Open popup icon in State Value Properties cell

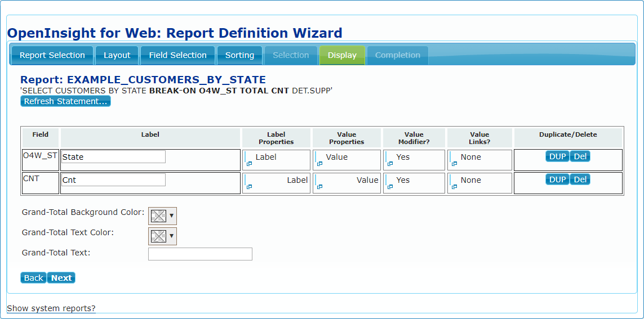[319, 164]
